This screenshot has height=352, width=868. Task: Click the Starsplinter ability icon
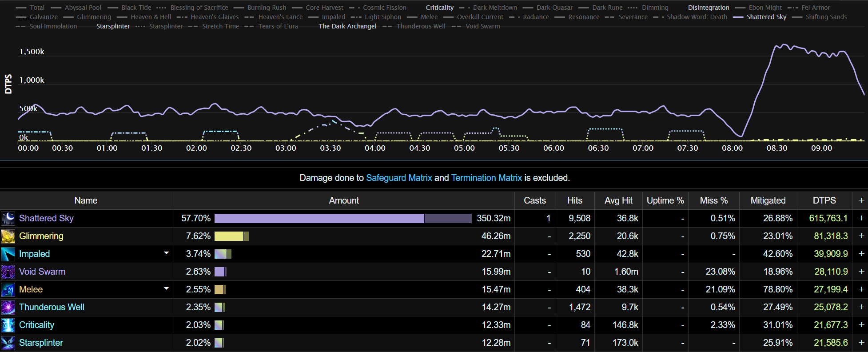[8, 343]
